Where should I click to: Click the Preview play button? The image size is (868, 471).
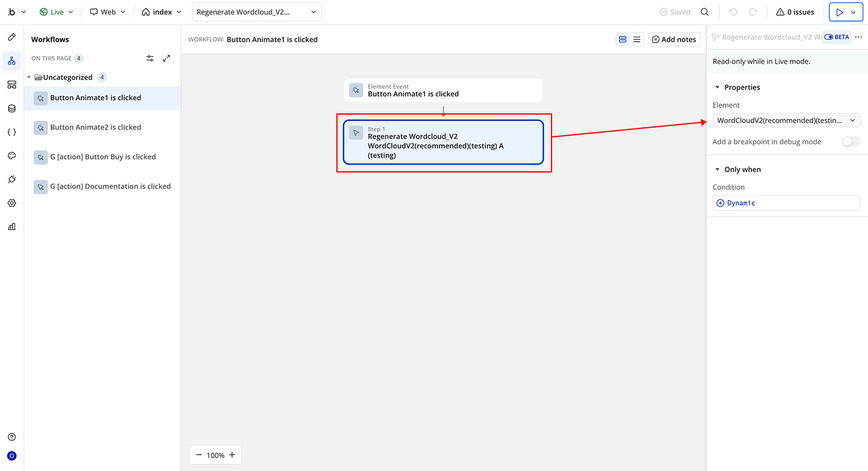[839, 12]
